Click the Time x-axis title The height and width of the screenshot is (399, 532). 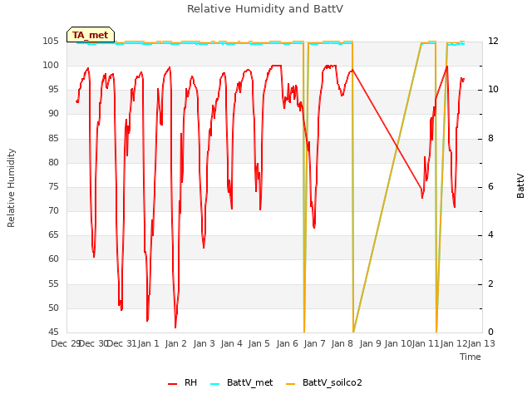[x=470, y=357]
